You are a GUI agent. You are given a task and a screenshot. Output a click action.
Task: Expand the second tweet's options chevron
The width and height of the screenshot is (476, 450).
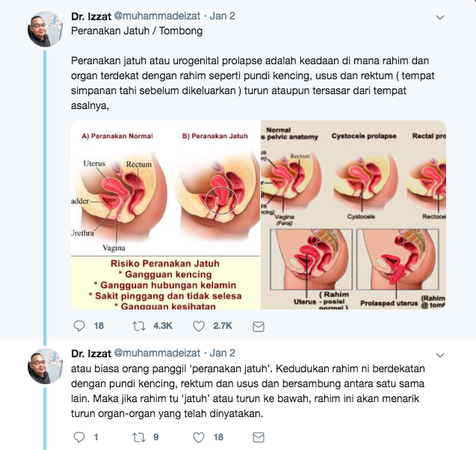pos(440,354)
